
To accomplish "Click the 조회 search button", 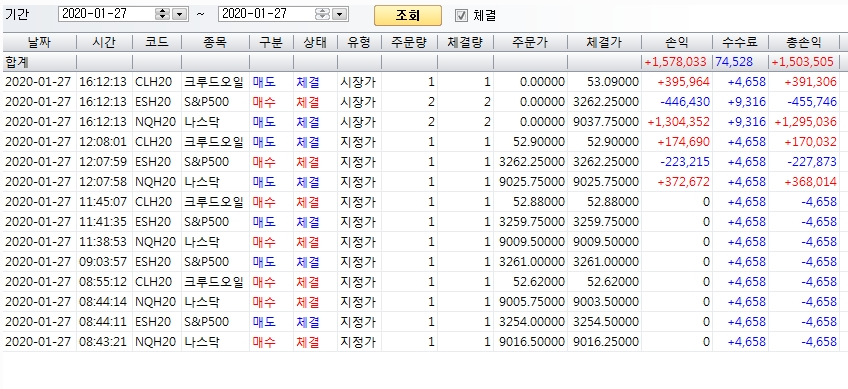I will [x=408, y=15].
